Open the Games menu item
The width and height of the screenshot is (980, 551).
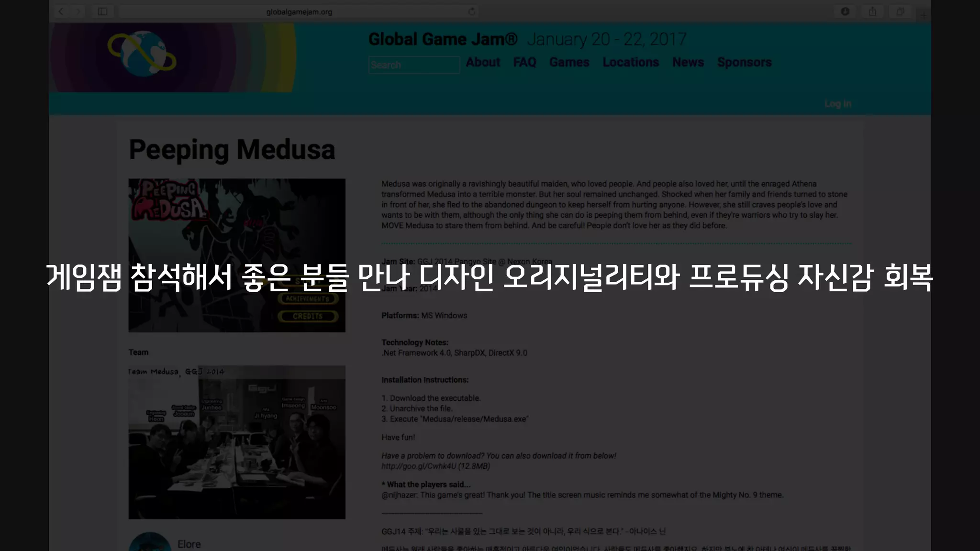tap(569, 62)
